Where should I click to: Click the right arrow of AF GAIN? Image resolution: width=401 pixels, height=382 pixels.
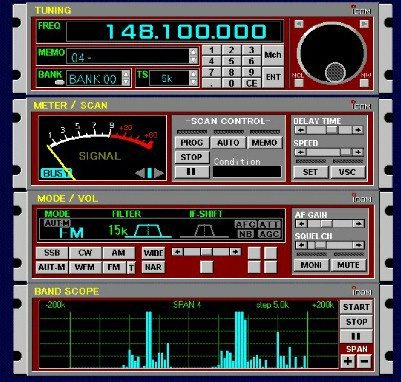click(x=359, y=224)
